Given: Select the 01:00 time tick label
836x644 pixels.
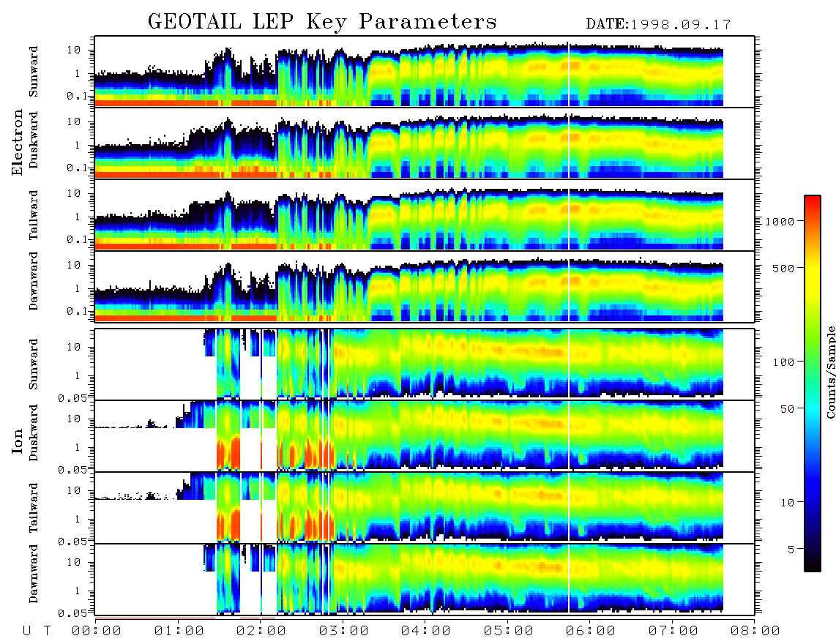Looking at the screenshot, I should click(x=179, y=632).
